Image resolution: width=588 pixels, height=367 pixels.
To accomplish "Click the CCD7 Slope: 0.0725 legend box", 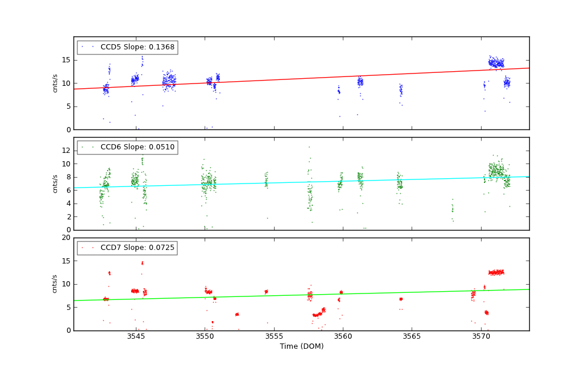I will click(127, 248).
